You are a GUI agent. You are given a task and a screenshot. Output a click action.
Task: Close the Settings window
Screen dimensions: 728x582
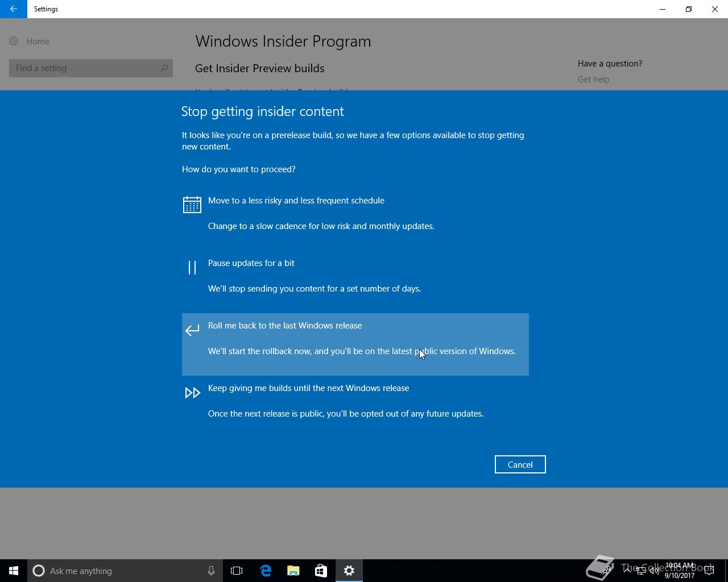click(715, 9)
